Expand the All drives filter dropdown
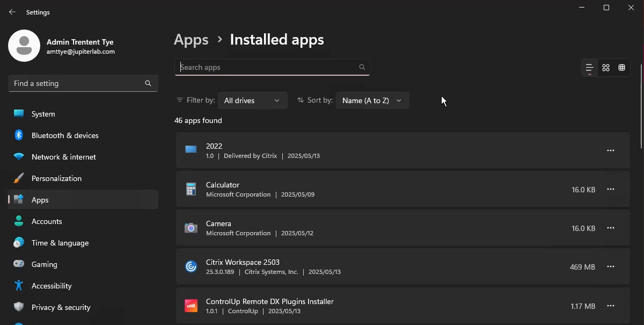This screenshot has width=644, height=325. pyautogui.click(x=252, y=100)
